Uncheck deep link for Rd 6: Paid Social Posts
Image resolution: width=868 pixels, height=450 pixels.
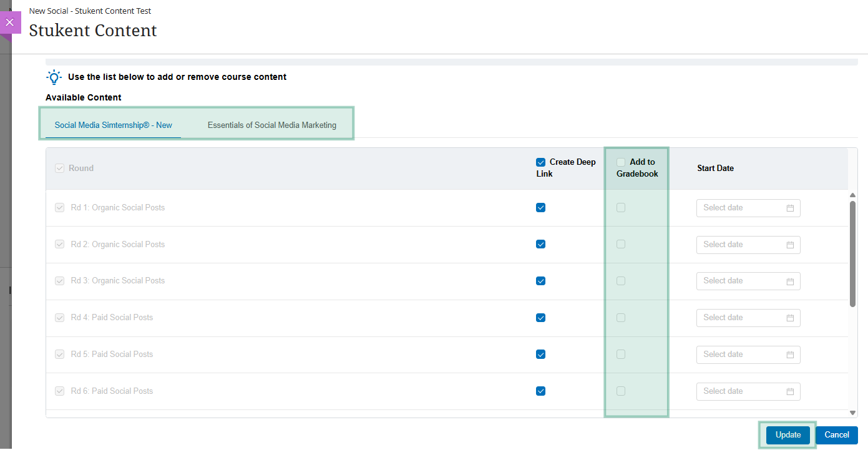pos(540,391)
